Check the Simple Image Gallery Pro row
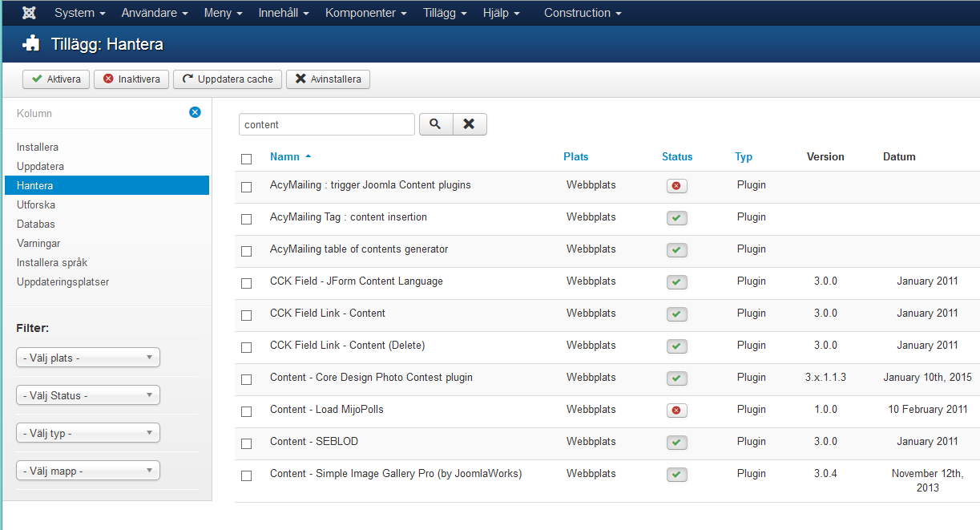Screen dimensions: 980x530 [247, 475]
